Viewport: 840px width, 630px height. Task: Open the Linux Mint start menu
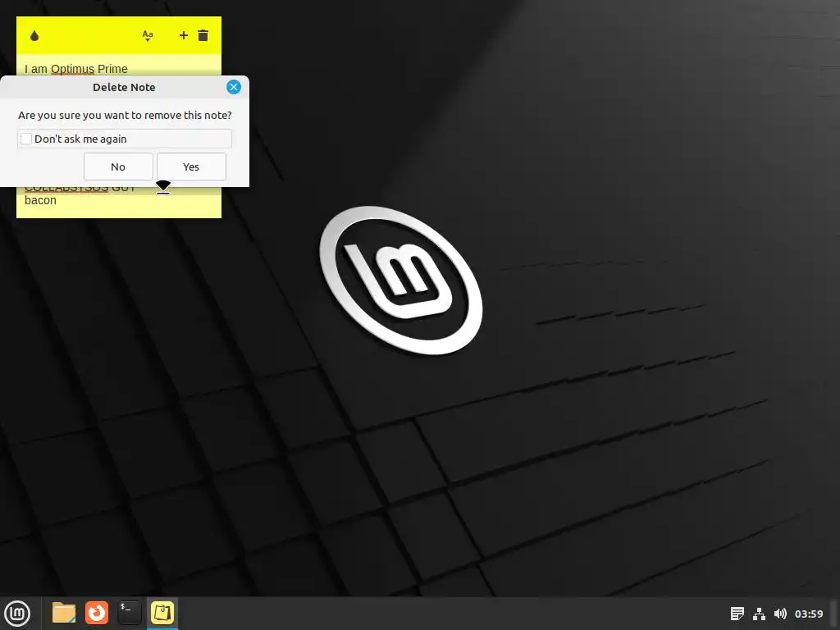click(x=17, y=613)
